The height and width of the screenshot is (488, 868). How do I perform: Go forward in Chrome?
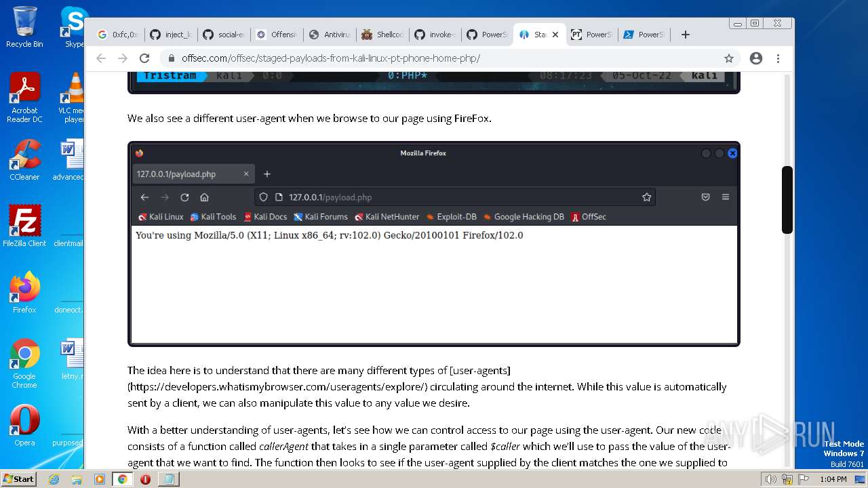point(123,58)
